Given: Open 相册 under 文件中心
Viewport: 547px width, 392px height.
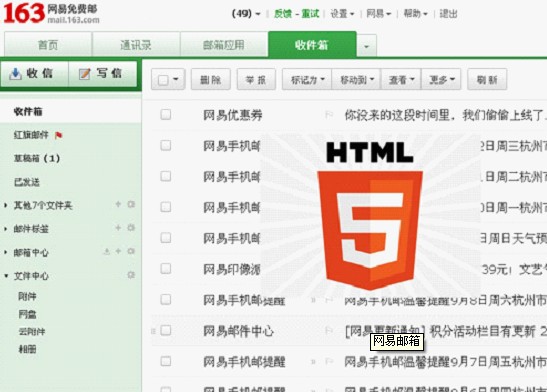Looking at the screenshot, I should point(27,349).
